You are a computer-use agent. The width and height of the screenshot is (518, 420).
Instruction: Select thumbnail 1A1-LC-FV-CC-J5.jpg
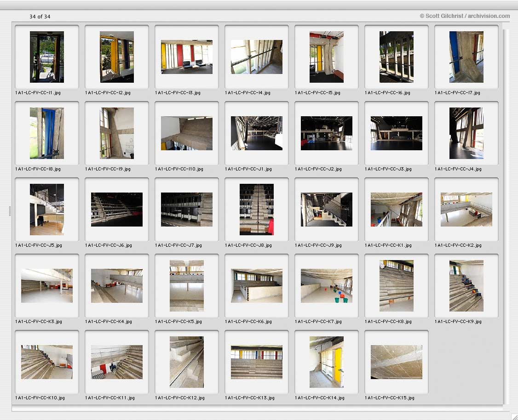point(47,210)
